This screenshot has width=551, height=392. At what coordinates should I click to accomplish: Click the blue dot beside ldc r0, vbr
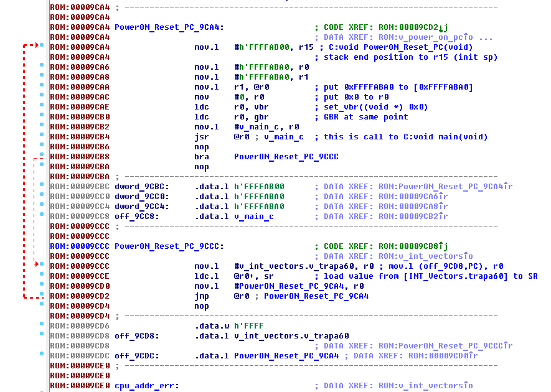coord(41,106)
